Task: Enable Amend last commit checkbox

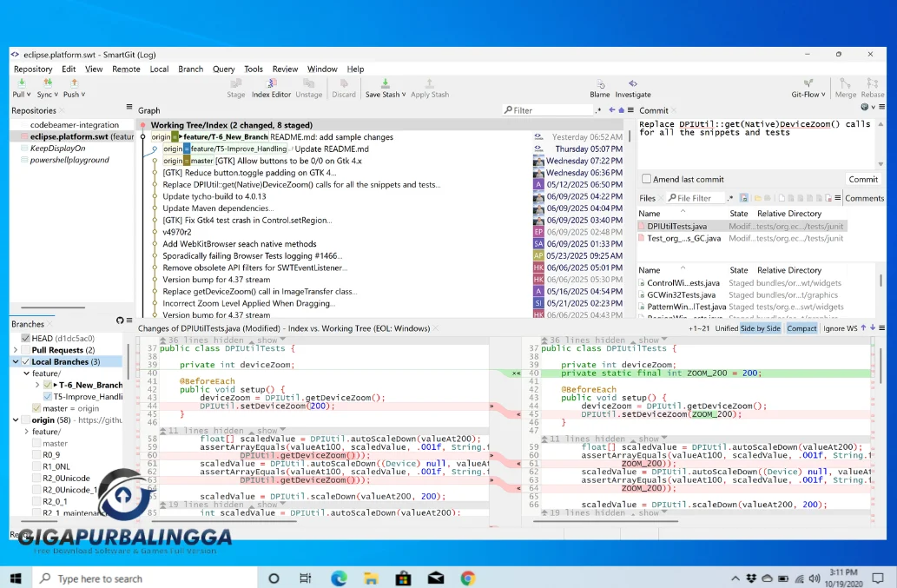Action: [x=646, y=179]
